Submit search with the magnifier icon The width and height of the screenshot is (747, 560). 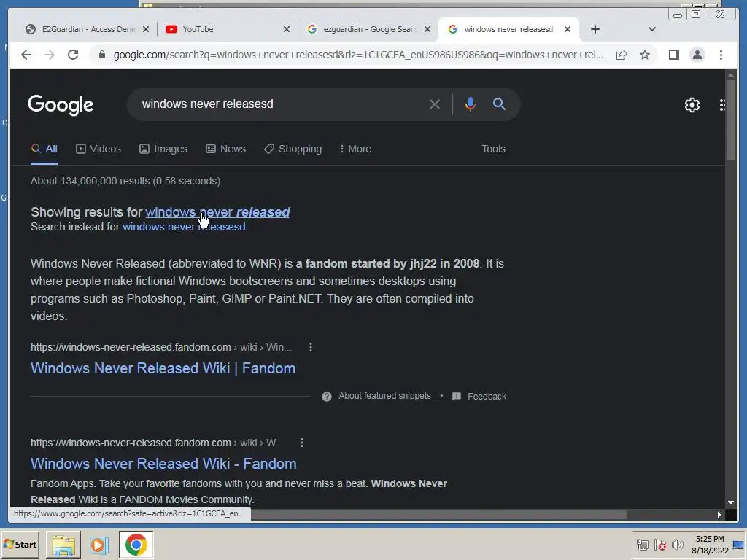(x=499, y=104)
